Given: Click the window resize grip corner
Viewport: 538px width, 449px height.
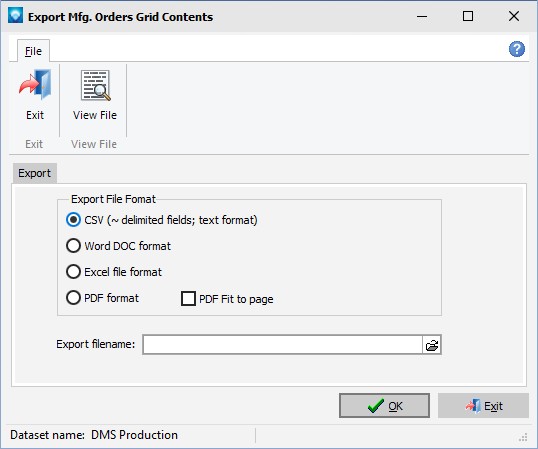Looking at the screenshot, I should pyautogui.click(x=523, y=437).
